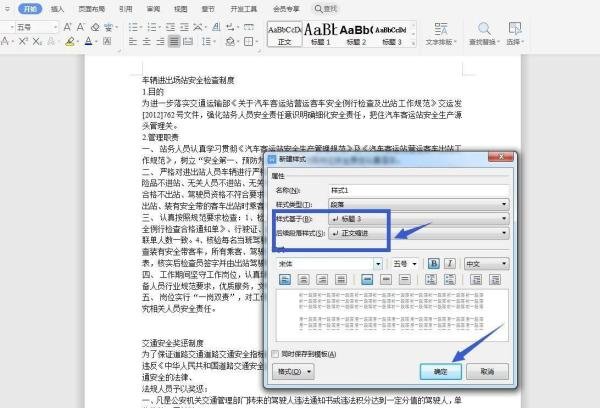Click the 查找 search box in ribbon
The image size is (600, 408).
[x=326, y=8]
